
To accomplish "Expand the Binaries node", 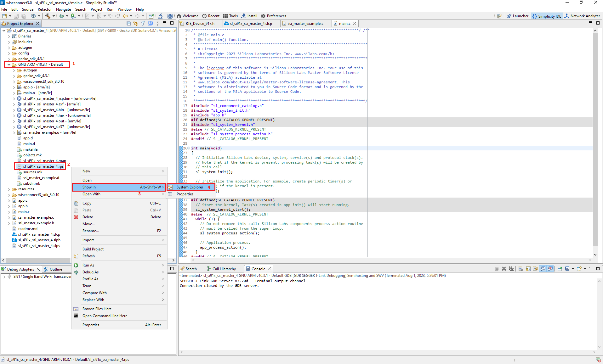I will click(9, 36).
